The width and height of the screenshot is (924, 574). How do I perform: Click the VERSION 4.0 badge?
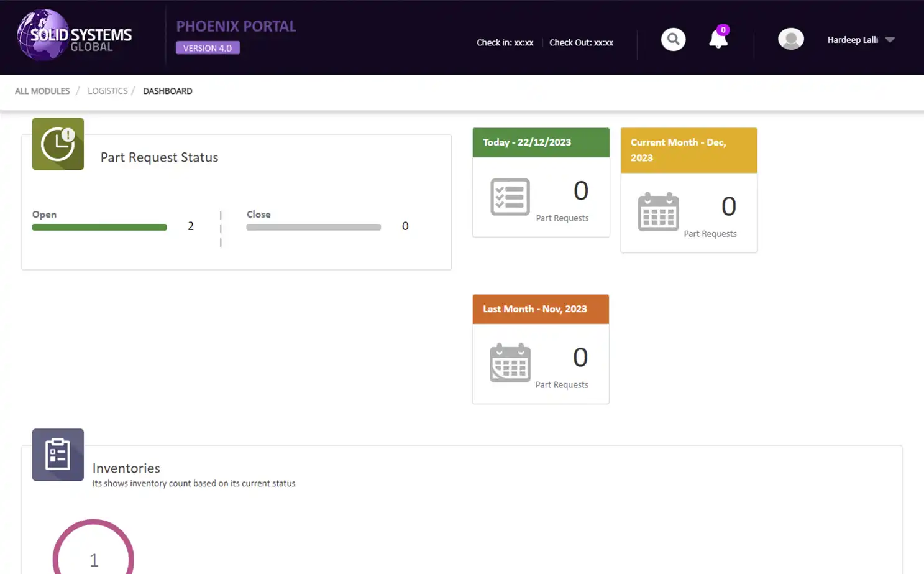click(208, 48)
